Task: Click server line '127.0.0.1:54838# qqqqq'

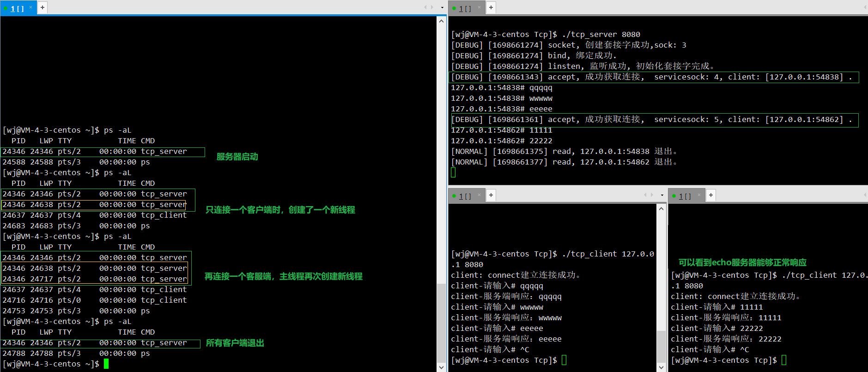Action: point(502,87)
